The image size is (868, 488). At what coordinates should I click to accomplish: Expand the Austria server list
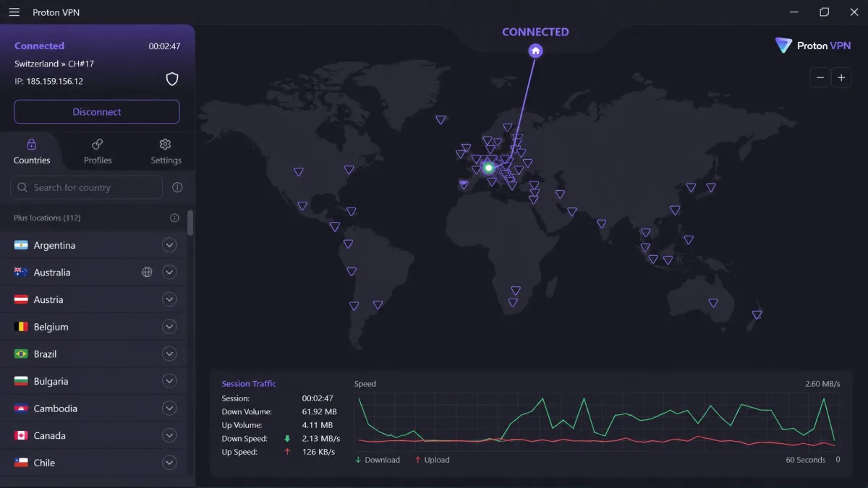(x=169, y=299)
